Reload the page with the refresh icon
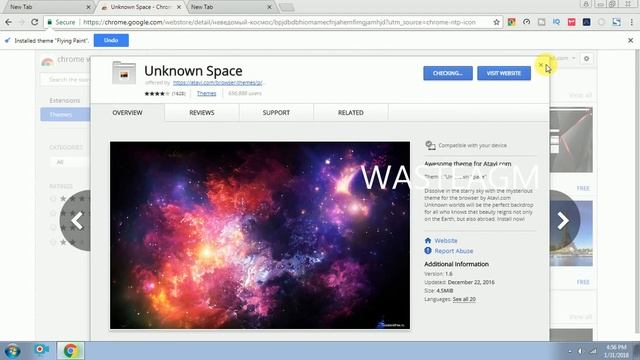This screenshot has height=360, width=640. 35,22
